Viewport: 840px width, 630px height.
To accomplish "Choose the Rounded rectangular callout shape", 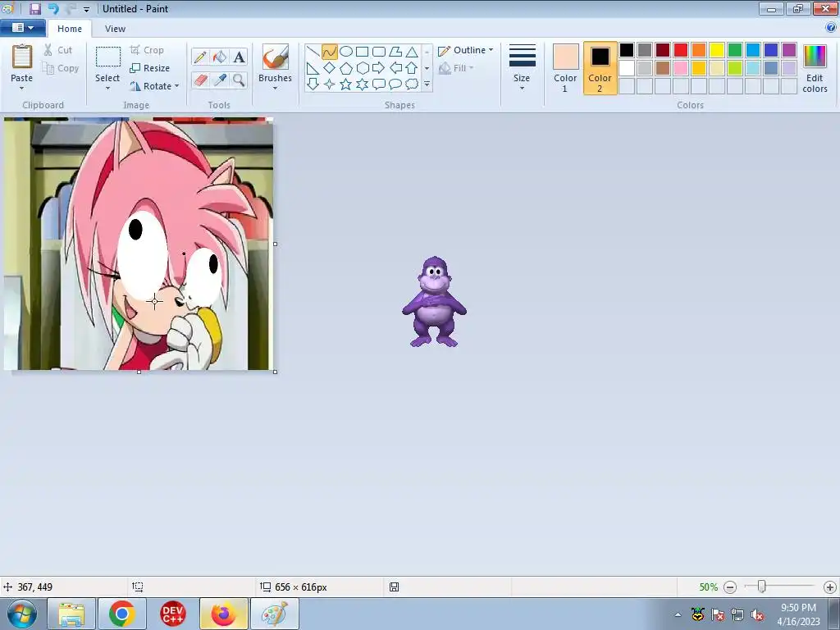I will [379, 84].
